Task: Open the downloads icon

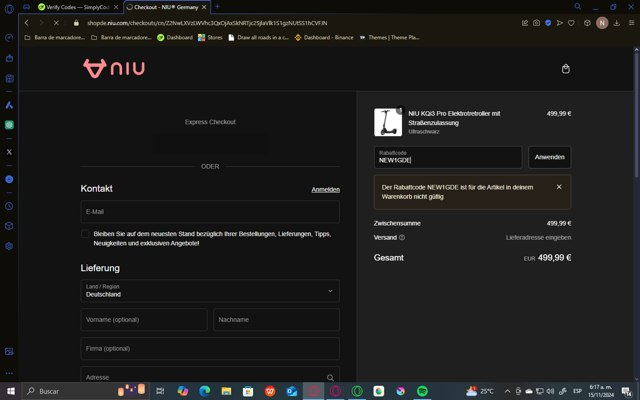Action: click(617, 23)
